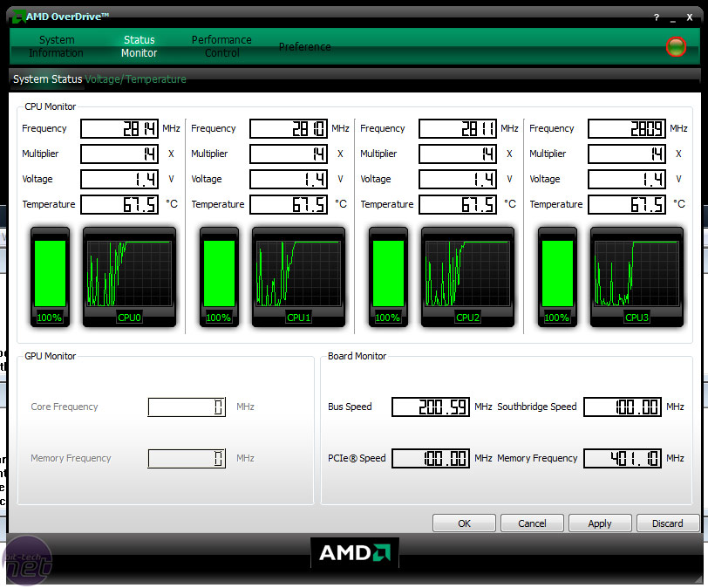The width and height of the screenshot is (708, 588).
Task: Click the Board Monitor Memory Frequency field
Action: click(x=623, y=458)
